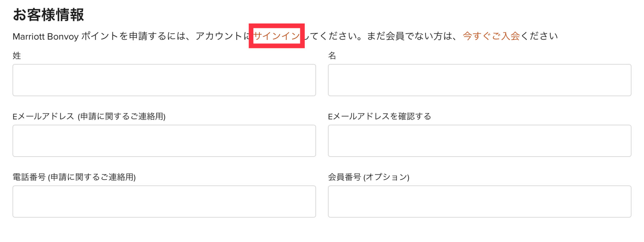Click the 名 field label
This screenshot has width=644, height=242.
coord(332,56)
